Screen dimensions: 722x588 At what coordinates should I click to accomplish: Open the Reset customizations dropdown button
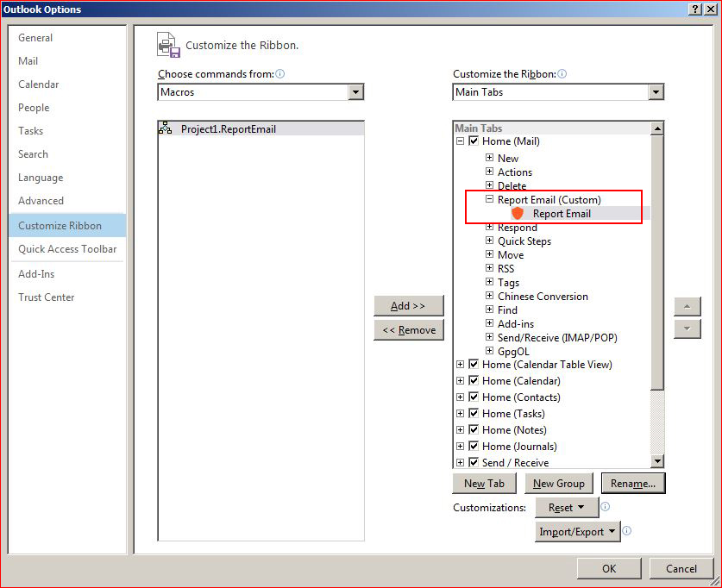pyautogui.click(x=567, y=508)
